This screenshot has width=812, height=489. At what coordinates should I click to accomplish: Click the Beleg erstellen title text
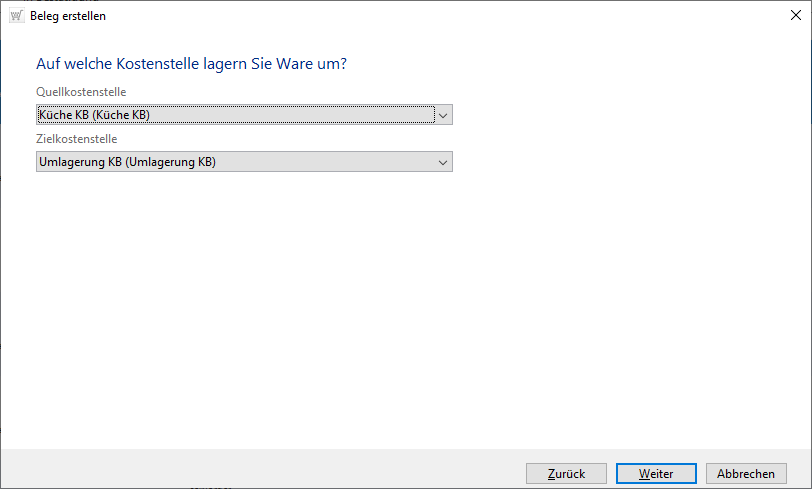pyautogui.click(x=68, y=16)
